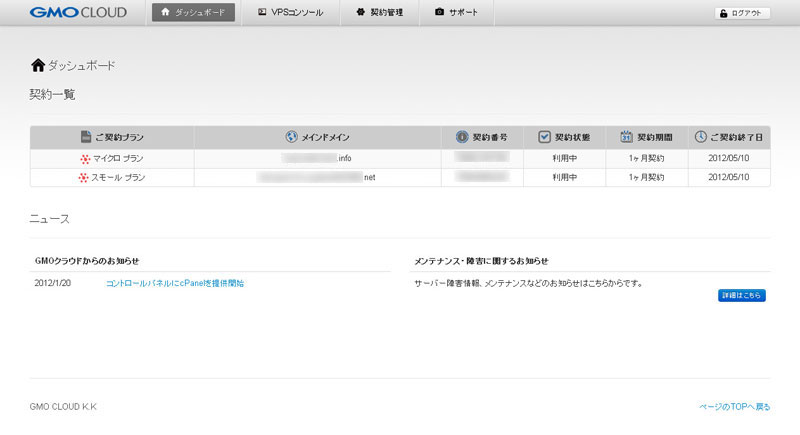Click the clock icon in ご契約終了日 header
Image resolution: width=800 pixels, height=435 pixels.
point(701,137)
